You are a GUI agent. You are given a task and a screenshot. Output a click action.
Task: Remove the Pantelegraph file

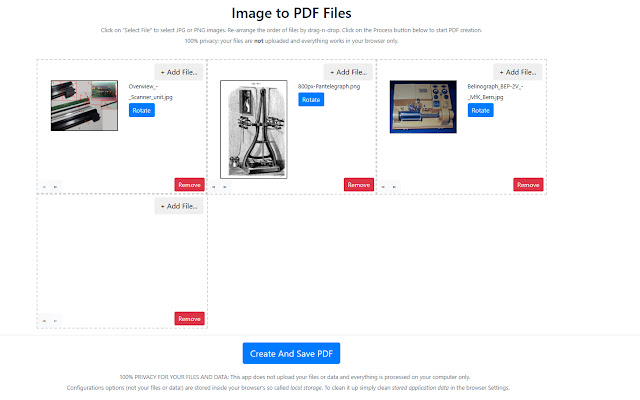tap(358, 185)
